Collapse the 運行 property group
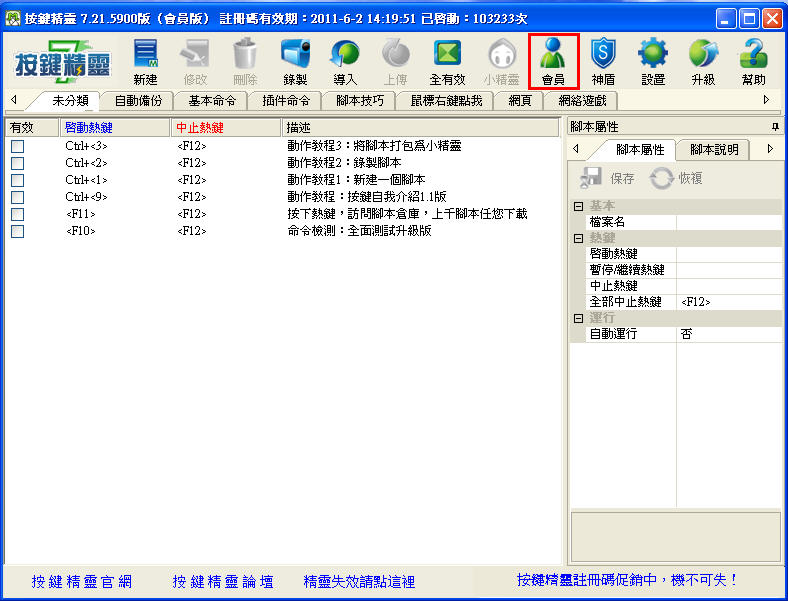The width and height of the screenshot is (788, 601). pyautogui.click(x=578, y=318)
